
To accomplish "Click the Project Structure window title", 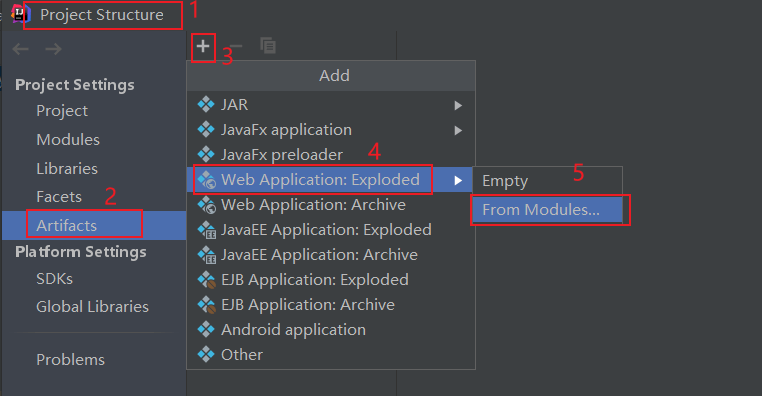I will click(x=102, y=15).
